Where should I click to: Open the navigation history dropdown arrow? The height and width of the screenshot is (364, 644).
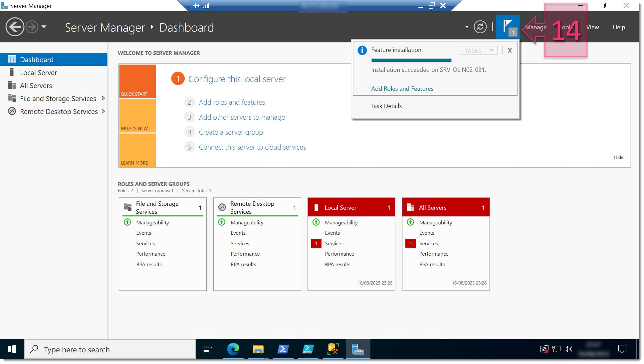click(x=44, y=27)
